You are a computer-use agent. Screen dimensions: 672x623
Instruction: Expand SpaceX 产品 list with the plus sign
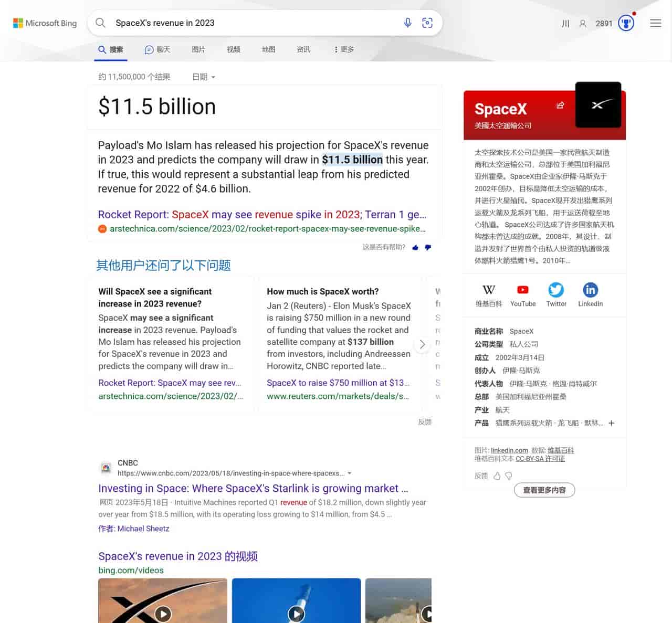coord(611,423)
